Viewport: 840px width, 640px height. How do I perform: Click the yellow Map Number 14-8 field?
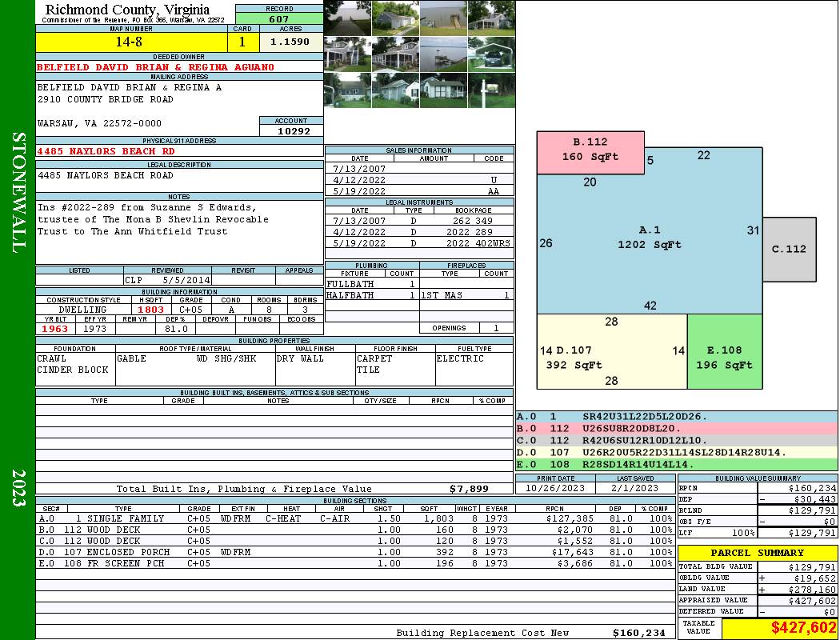pos(131,42)
